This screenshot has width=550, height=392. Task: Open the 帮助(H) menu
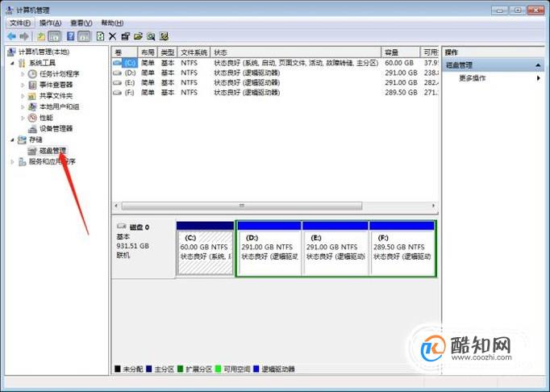(112, 23)
